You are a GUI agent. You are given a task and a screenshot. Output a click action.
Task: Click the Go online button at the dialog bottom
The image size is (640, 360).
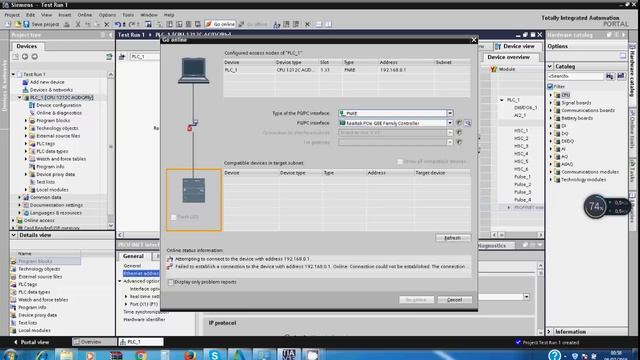coord(416,300)
